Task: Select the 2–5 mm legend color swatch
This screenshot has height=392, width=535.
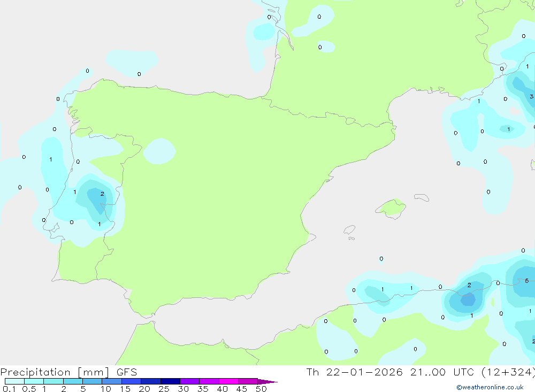Action: (73, 381)
